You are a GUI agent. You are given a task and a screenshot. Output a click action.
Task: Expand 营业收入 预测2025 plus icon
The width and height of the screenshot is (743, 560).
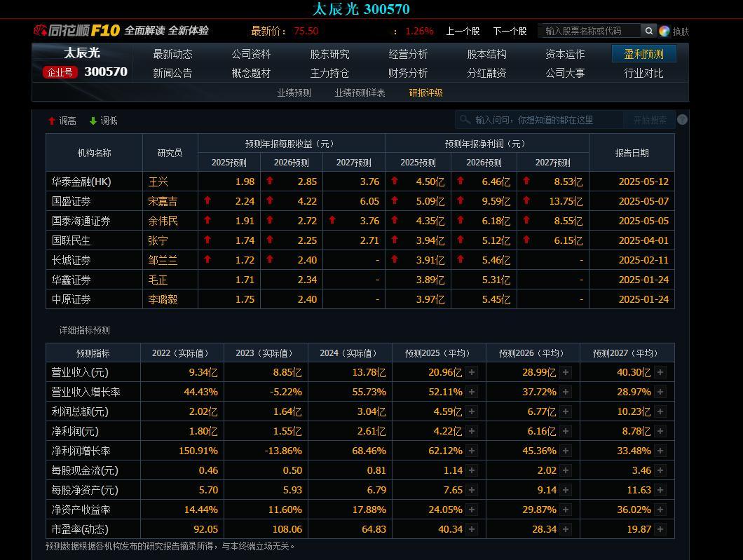click(x=472, y=372)
